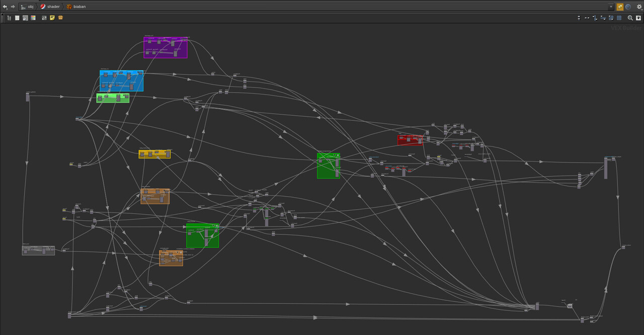Create a network box

point(60,18)
